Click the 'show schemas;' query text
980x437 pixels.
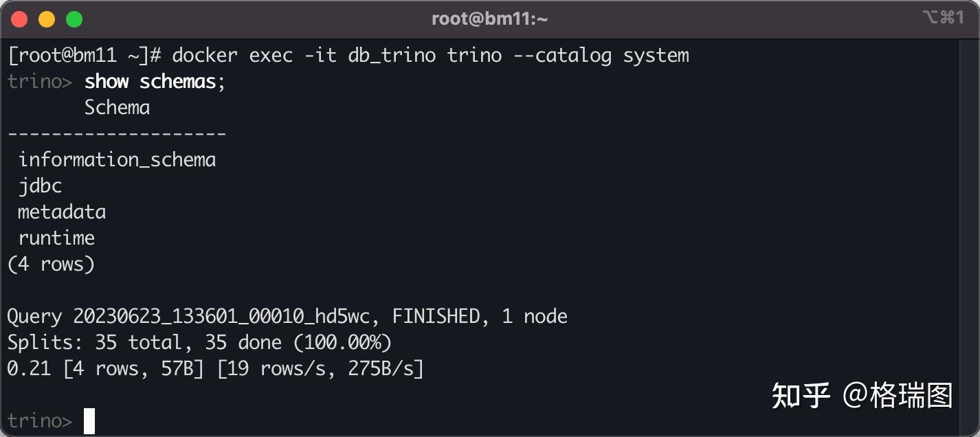pos(155,82)
